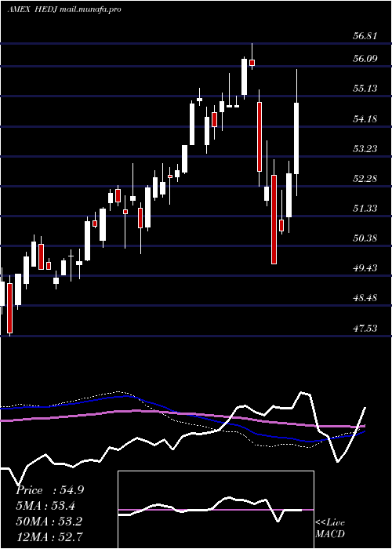Image resolution: width=392 pixels, height=549 pixels.
Task: Click the 48.48 price level label
Action: tap(365, 298)
